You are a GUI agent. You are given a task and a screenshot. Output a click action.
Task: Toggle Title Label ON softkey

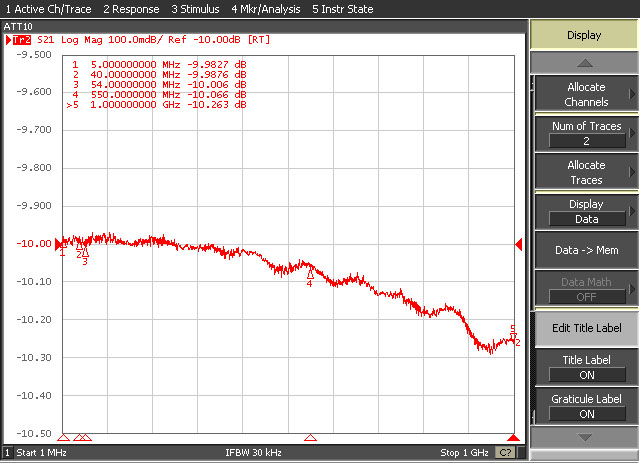click(x=586, y=367)
